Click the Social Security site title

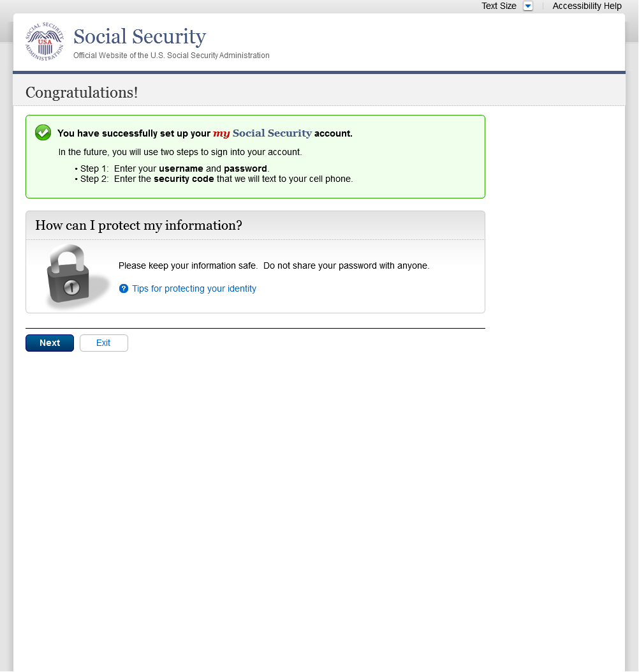[x=140, y=36]
